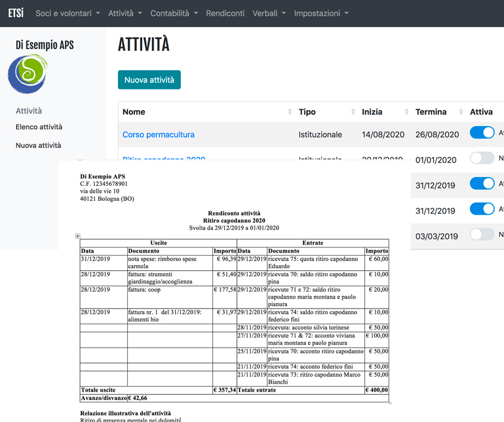Open the Attività dropdown in the navbar
Image resolution: width=504 pixels, height=422 pixels.
[x=125, y=13]
